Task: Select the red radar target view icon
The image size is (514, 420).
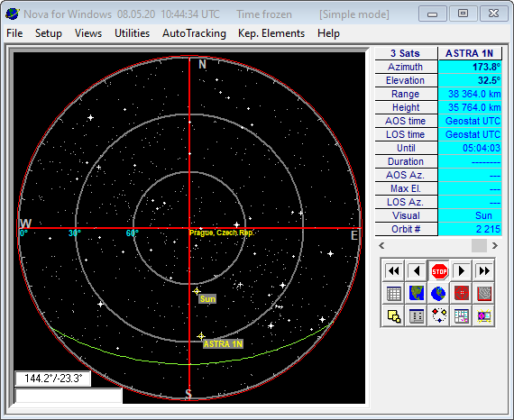Action: (461, 293)
